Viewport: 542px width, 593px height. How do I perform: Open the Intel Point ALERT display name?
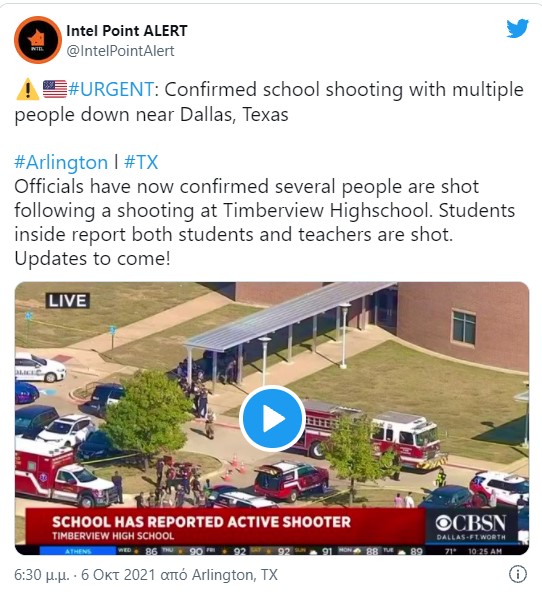[127, 31]
